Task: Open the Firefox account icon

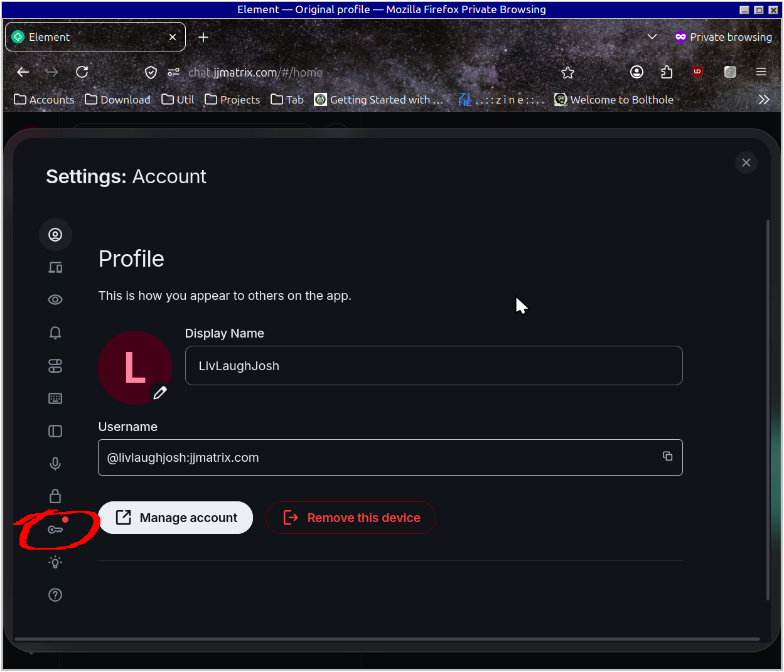Action: [637, 72]
